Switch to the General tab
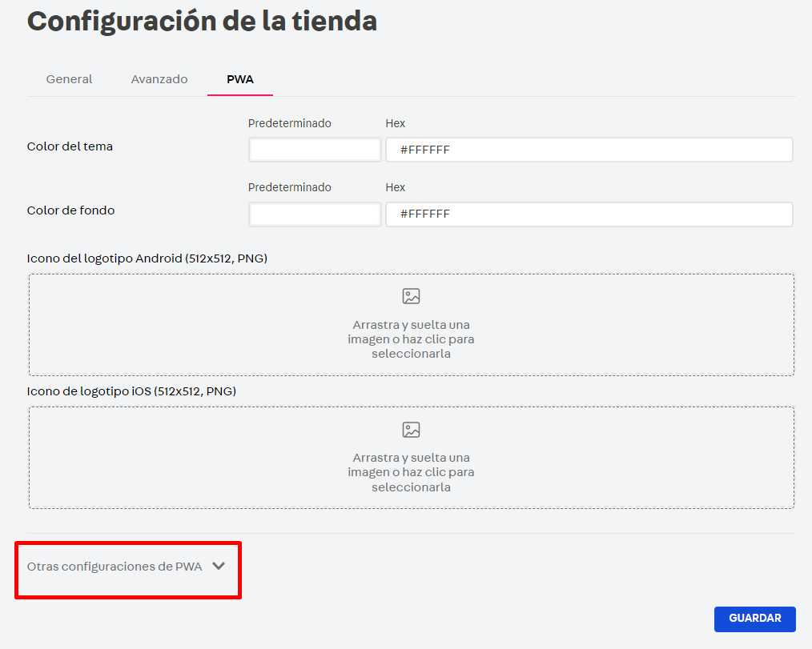Image resolution: width=812 pixels, height=649 pixels. click(x=69, y=79)
